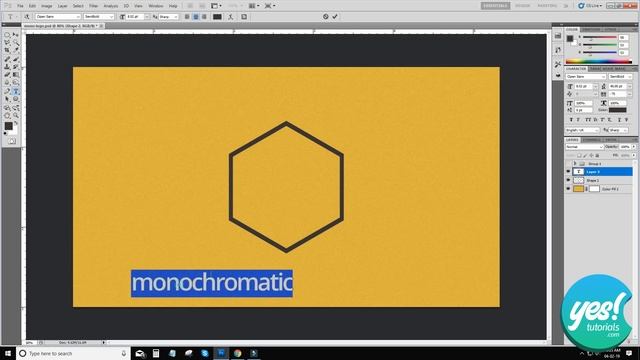Center align the text
Image resolution: width=640 pixels, height=360 pixels.
pos(196,17)
